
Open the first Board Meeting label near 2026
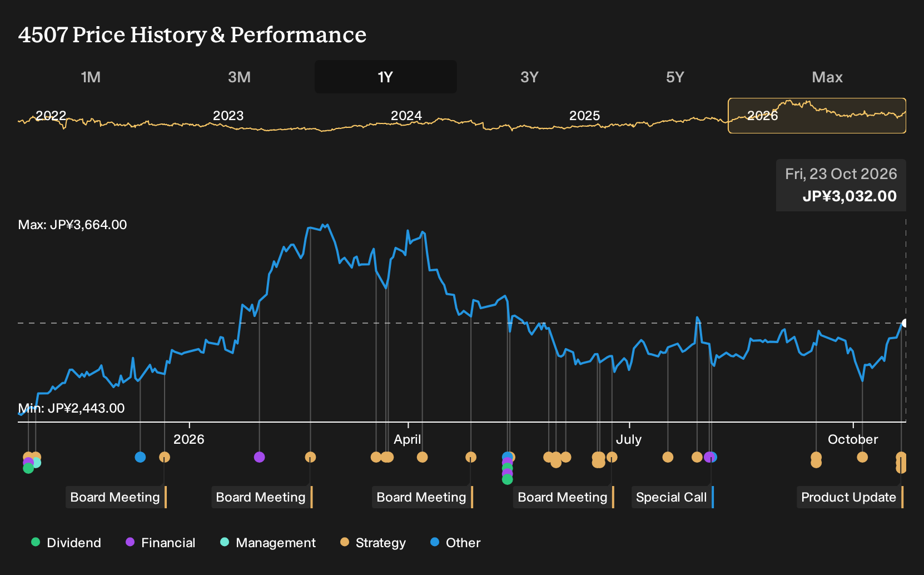click(x=116, y=497)
